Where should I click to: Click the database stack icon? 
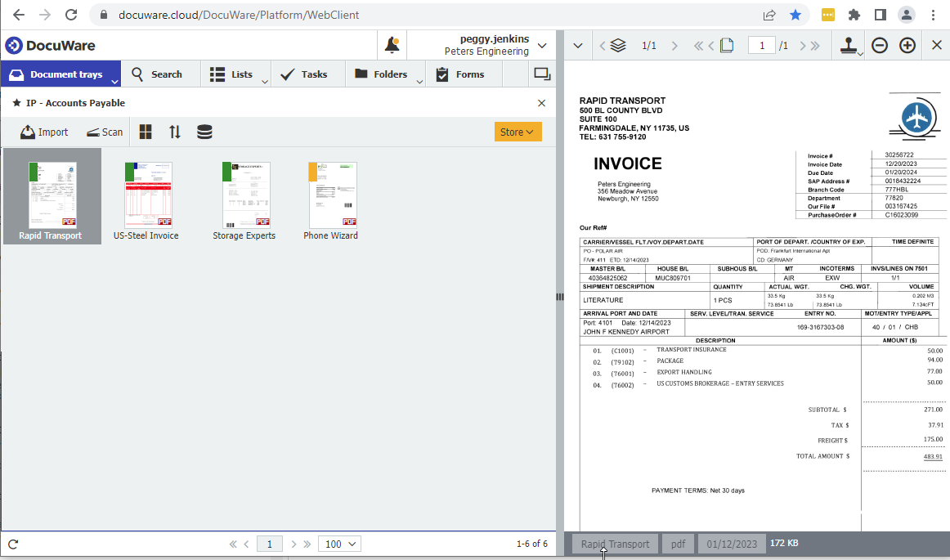point(204,132)
